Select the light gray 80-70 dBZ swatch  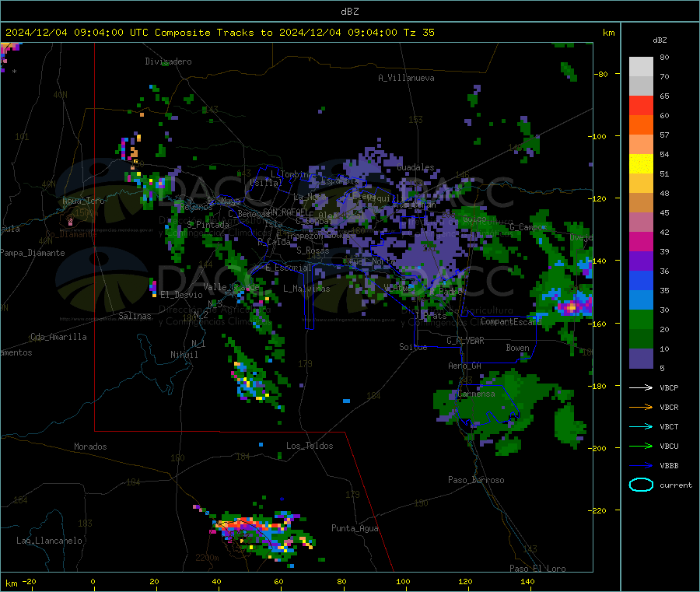pos(641,67)
